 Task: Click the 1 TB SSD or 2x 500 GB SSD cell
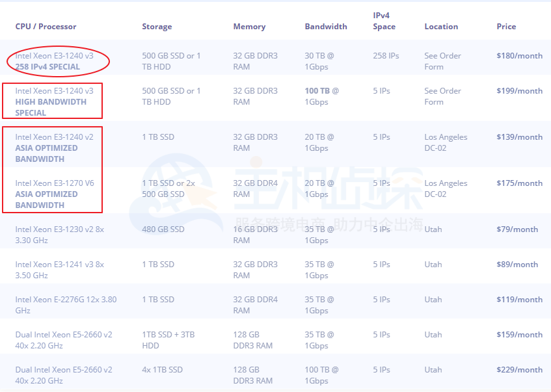coord(168,189)
